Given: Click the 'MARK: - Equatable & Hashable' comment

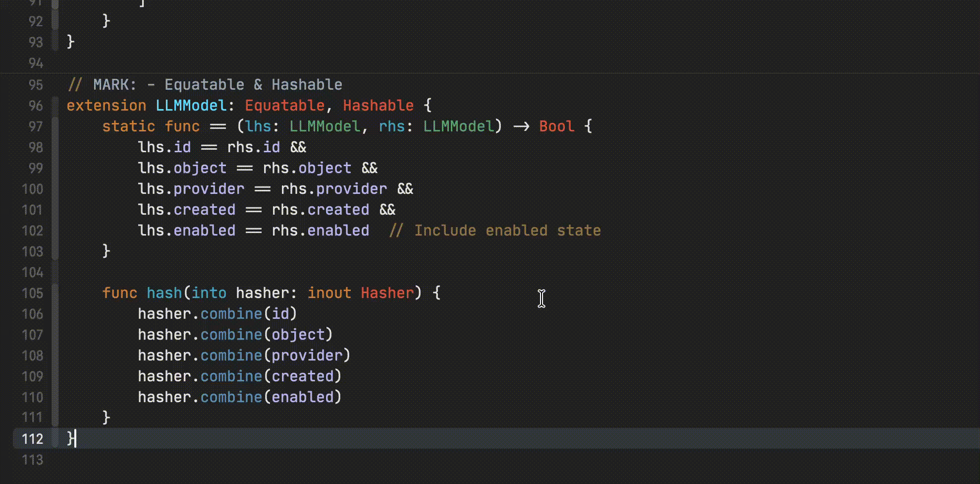Looking at the screenshot, I should point(205,85).
